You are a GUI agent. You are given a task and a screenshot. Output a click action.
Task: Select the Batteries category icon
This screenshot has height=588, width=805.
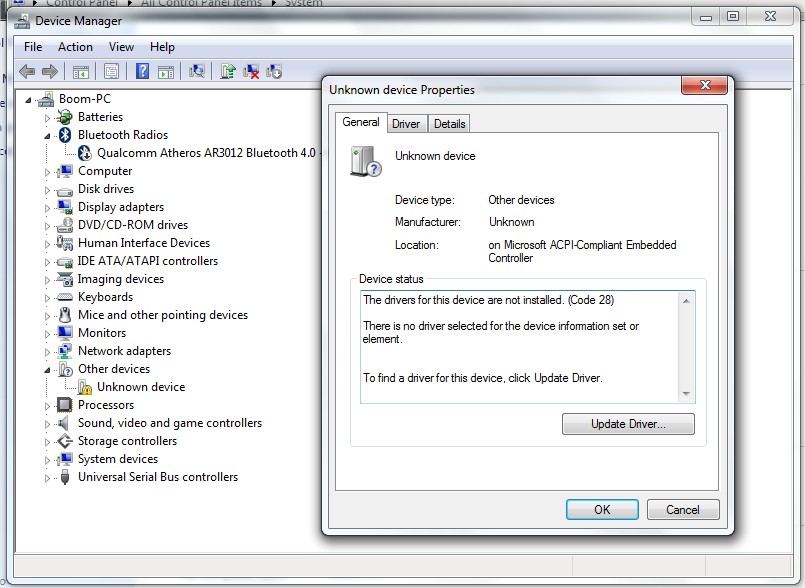(x=65, y=117)
